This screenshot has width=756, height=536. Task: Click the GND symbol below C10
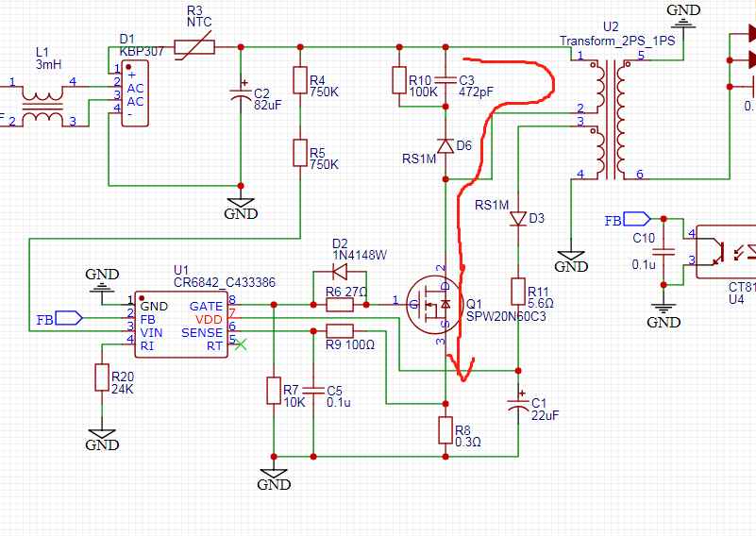tap(664, 316)
